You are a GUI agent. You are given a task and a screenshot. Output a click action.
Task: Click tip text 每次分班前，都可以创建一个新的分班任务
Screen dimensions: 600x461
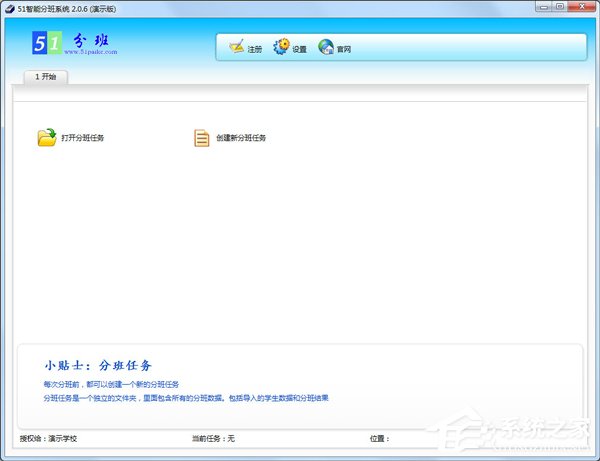point(111,384)
